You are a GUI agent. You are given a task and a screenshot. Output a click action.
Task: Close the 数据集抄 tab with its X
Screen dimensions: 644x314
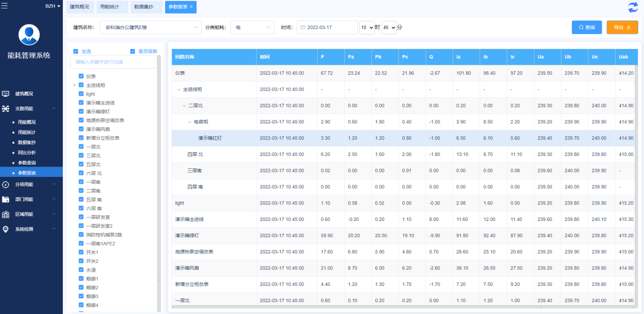pos(157,7)
